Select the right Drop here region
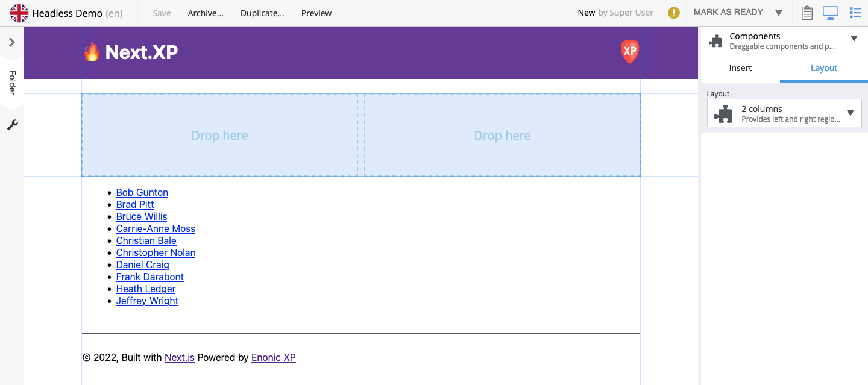Viewport: 868px width, 385px height. tap(502, 135)
